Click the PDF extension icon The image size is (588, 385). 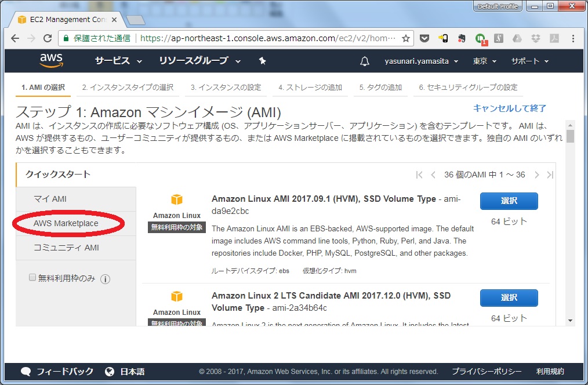point(554,38)
